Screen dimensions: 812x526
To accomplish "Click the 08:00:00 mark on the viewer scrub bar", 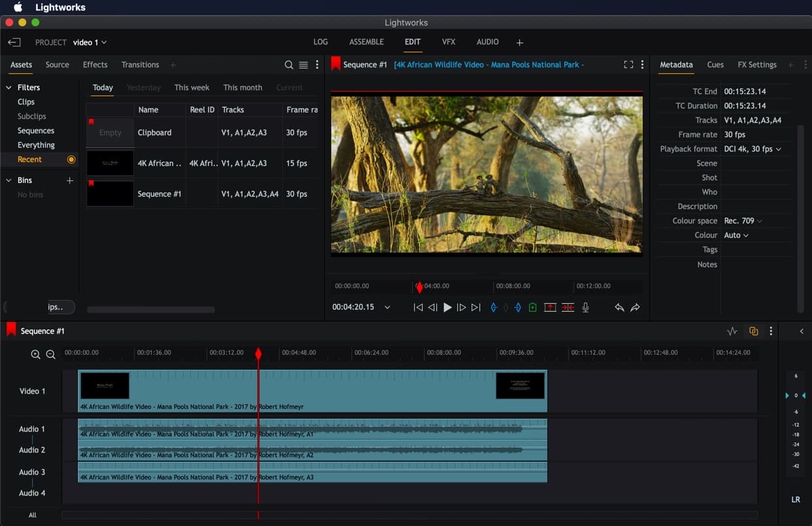I will 495,286.
